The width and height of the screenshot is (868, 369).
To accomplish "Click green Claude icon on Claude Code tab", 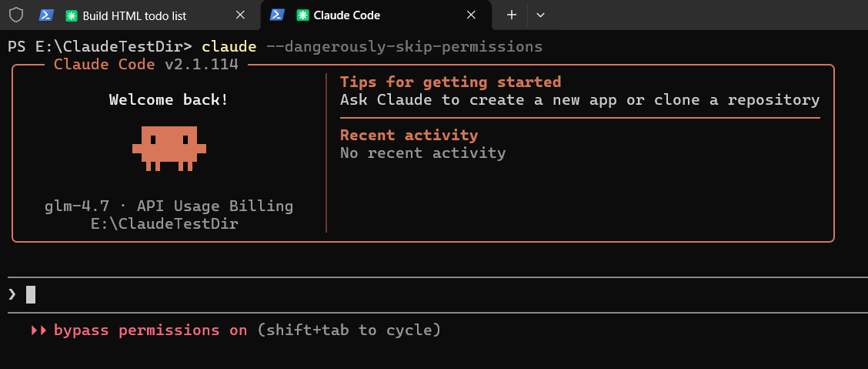I will pos(302,15).
